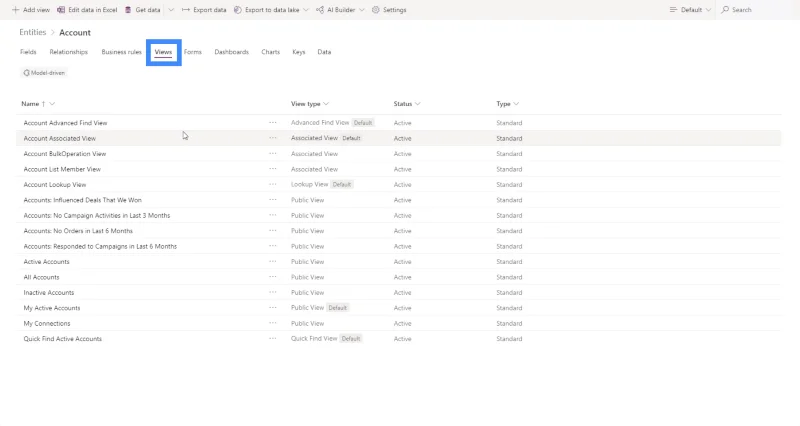Switch to the Dashboards tab
Screen dimensions: 800x426
232,52
